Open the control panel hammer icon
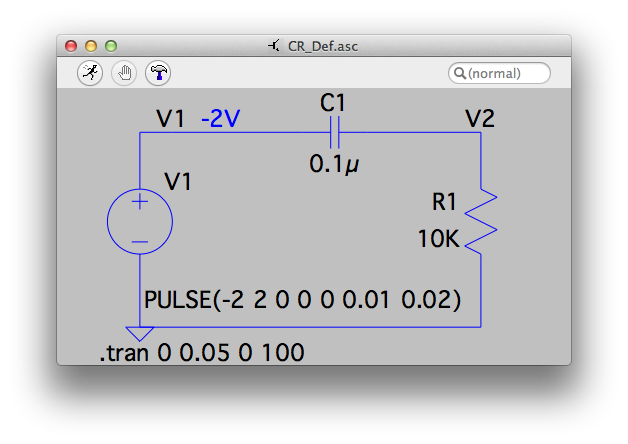This screenshot has height=444, width=628. 158,73
